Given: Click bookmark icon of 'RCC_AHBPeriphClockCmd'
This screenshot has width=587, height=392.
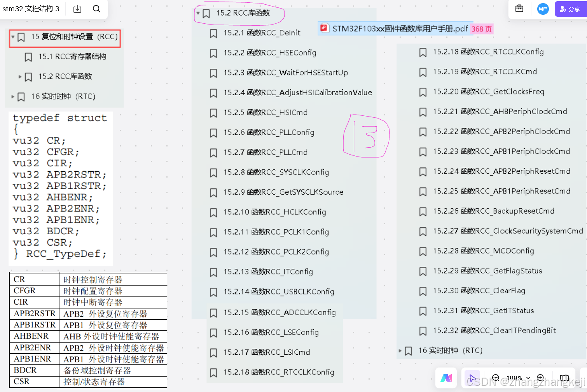Looking at the screenshot, I should [x=423, y=112].
